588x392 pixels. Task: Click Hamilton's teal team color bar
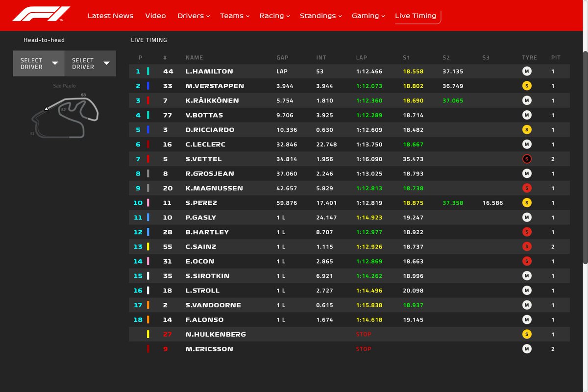148,72
